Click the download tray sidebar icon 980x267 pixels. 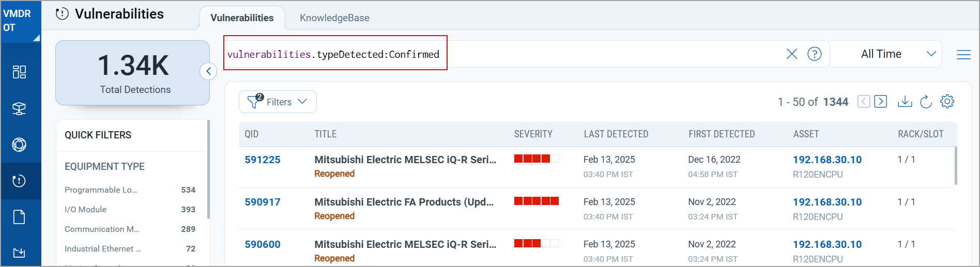coord(19,253)
